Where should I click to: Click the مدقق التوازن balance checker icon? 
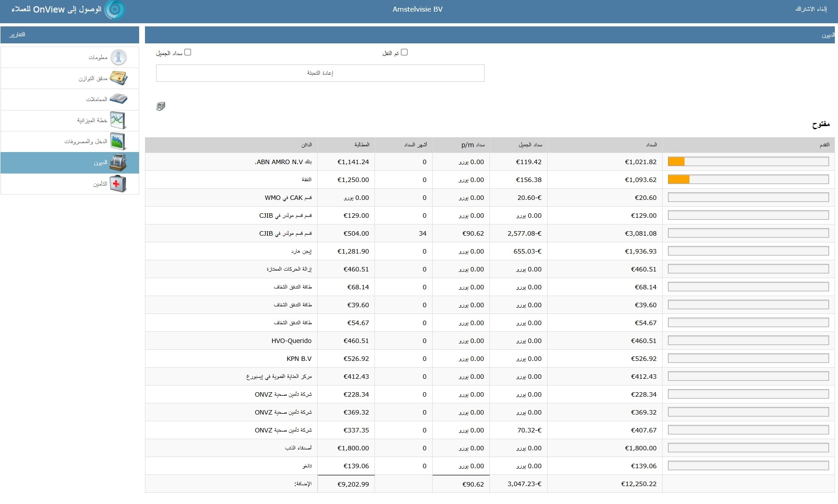[119, 78]
